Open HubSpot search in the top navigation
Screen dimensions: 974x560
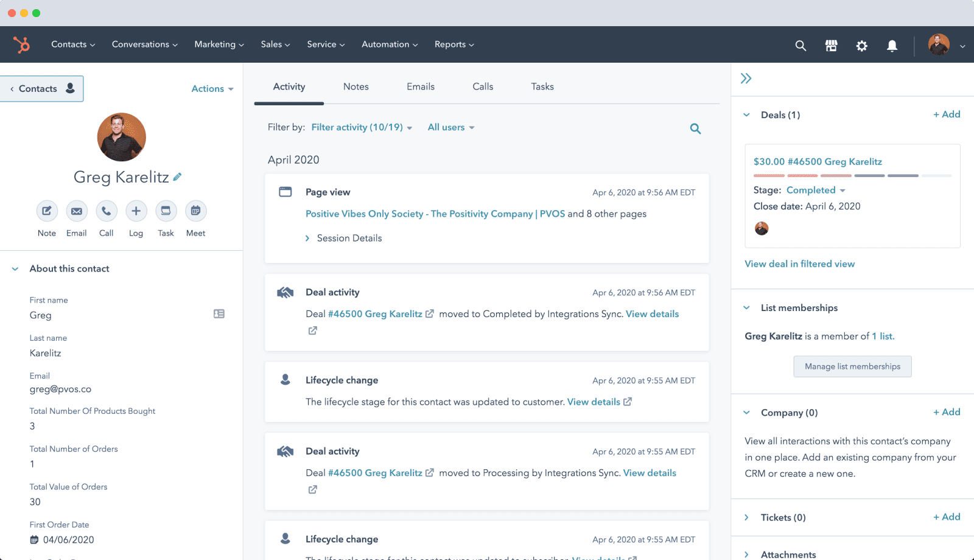click(800, 45)
